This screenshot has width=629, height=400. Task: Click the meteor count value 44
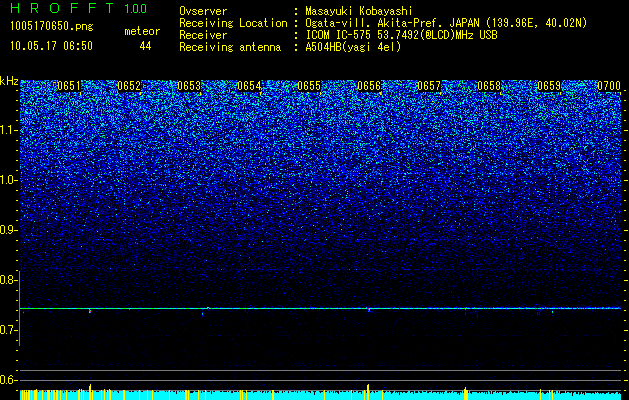click(145, 46)
